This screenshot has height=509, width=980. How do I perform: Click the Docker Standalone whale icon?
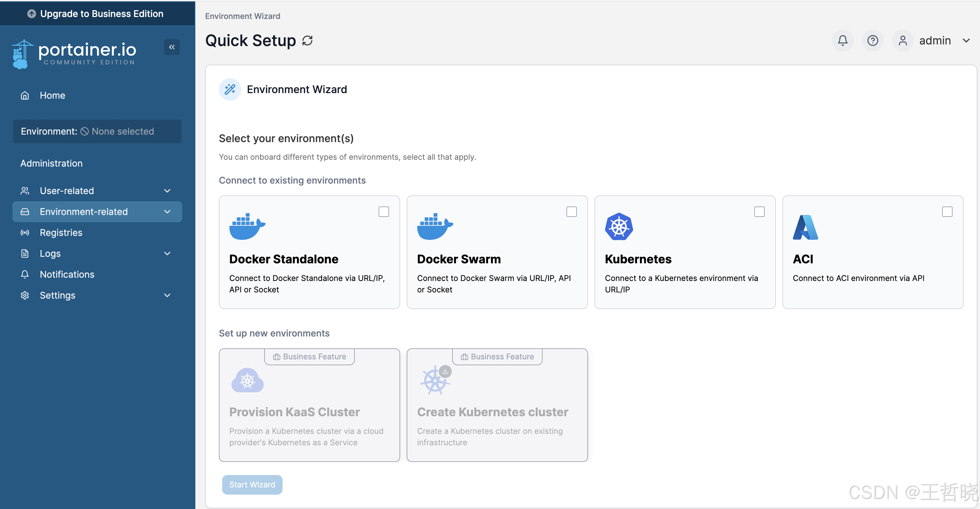point(247,226)
